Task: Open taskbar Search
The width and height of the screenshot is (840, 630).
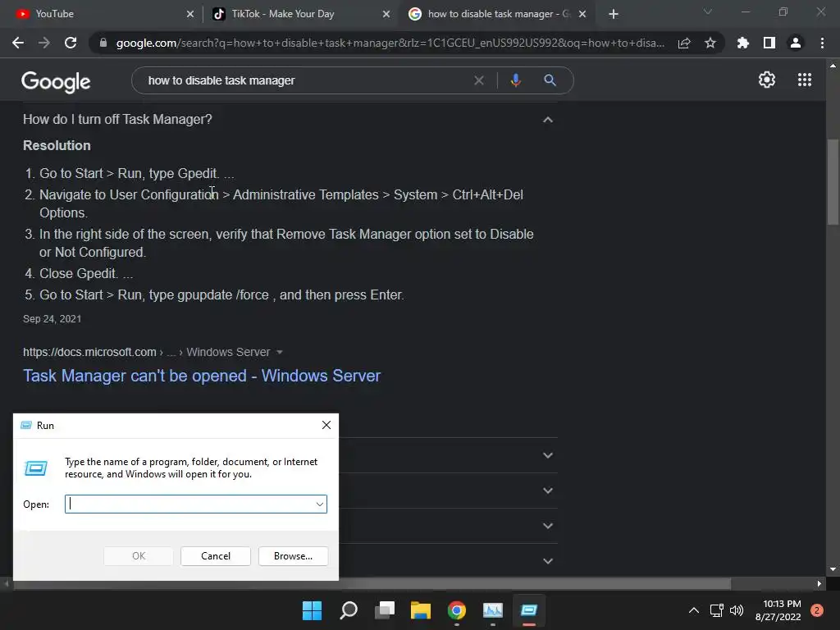Action: 348,610
